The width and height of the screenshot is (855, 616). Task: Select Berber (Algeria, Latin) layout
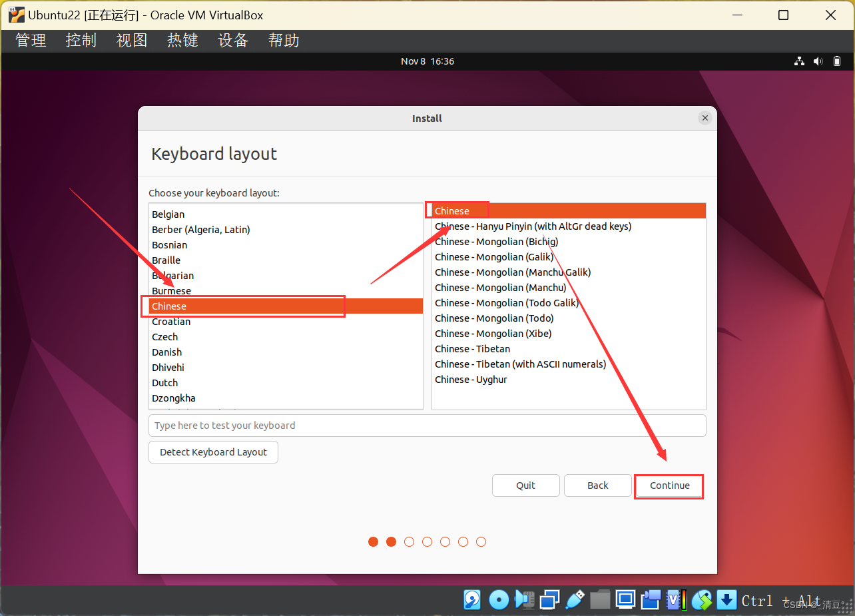click(x=286, y=230)
